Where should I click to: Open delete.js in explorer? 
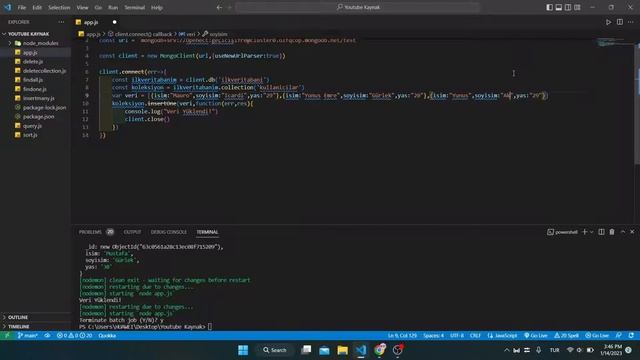coord(33,61)
